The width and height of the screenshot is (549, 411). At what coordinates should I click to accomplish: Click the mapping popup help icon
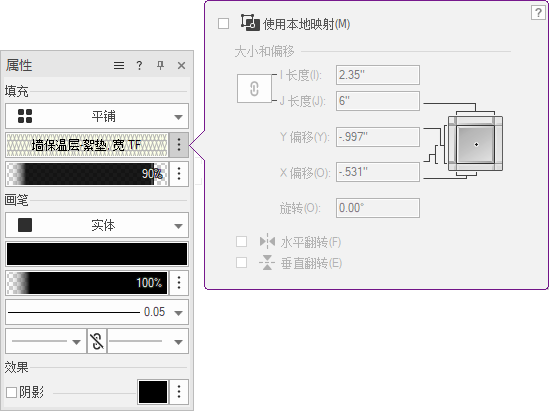pos(538,13)
